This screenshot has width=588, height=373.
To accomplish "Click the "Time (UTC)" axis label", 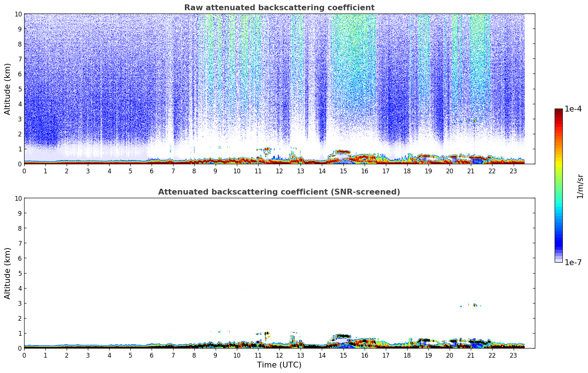I will (279, 365).
